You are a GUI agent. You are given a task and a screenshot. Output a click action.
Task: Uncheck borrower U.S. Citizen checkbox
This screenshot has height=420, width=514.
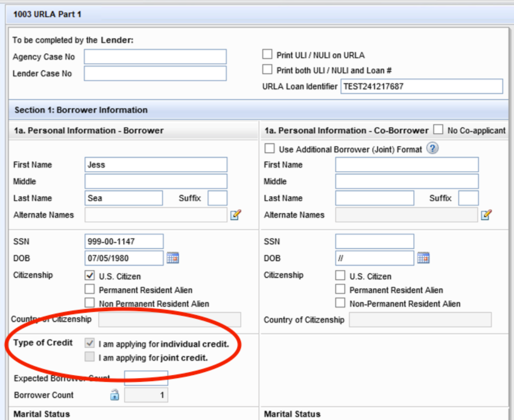(x=90, y=276)
